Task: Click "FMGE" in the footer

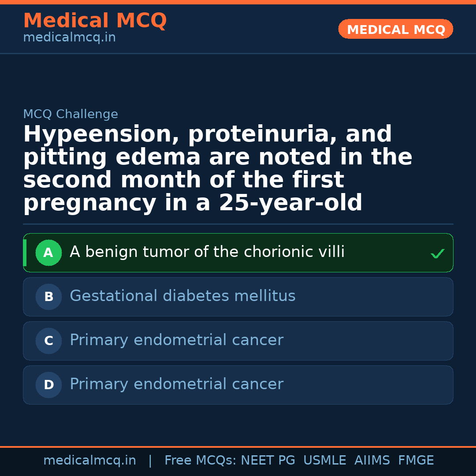Action: point(416,461)
